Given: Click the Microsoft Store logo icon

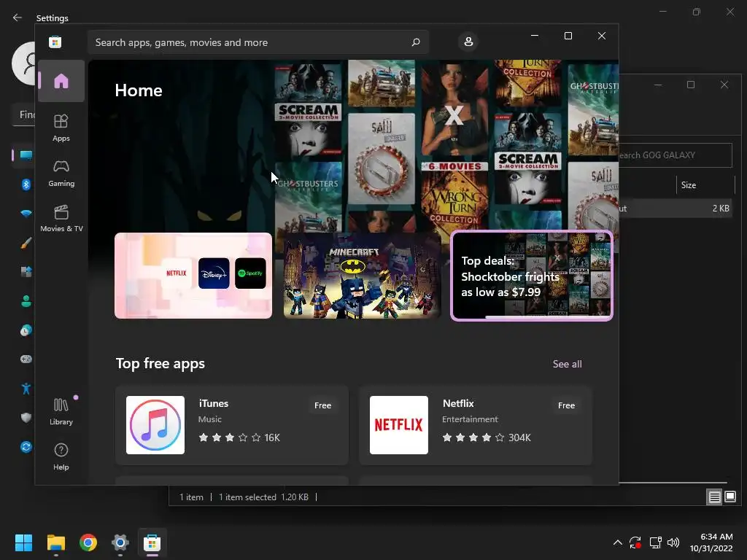Looking at the screenshot, I should pyautogui.click(x=55, y=42).
